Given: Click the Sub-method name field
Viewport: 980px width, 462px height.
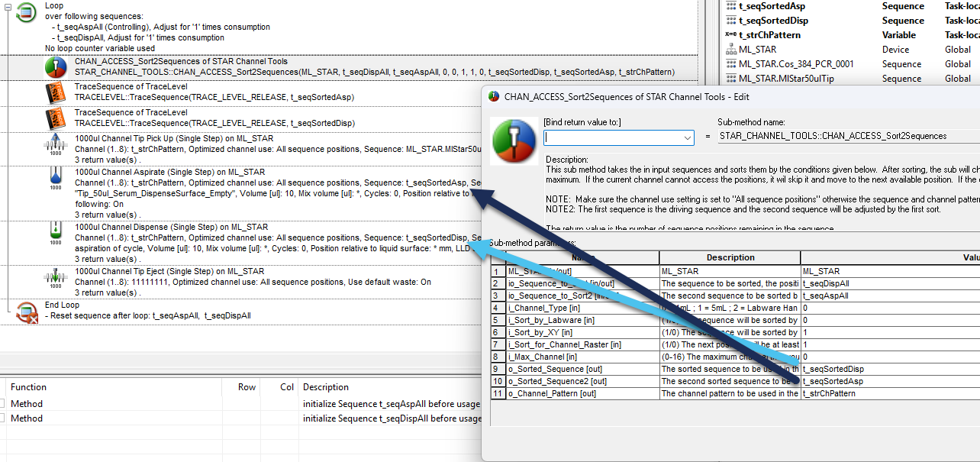Looking at the screenshot, I should pyautogui.click(x=847, y=136).
